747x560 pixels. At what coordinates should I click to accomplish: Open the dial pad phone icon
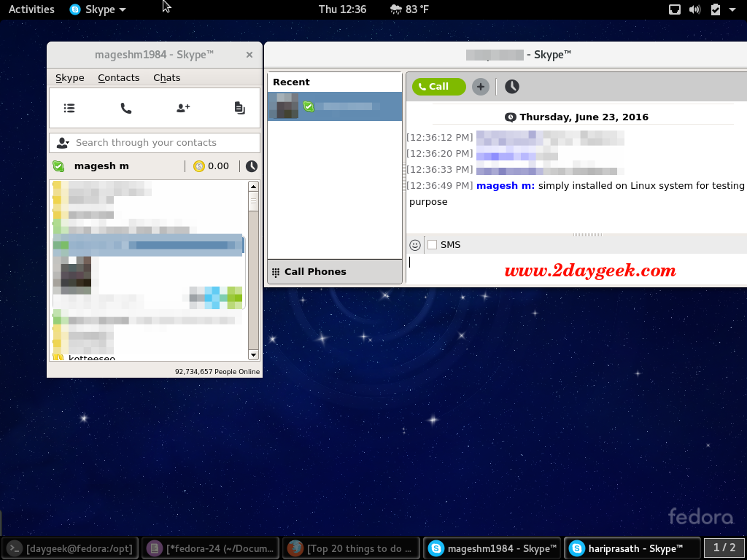click(x=125, y=108)
